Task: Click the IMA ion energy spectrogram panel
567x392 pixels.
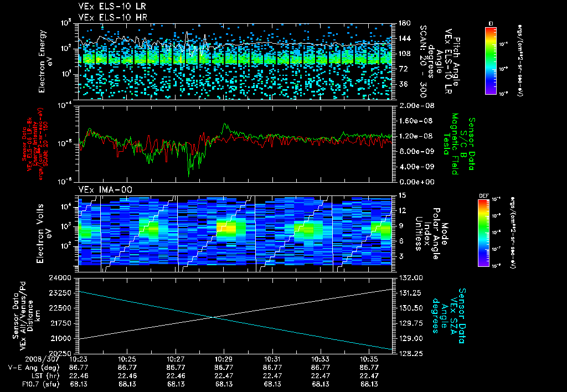Action: [235, 234]
